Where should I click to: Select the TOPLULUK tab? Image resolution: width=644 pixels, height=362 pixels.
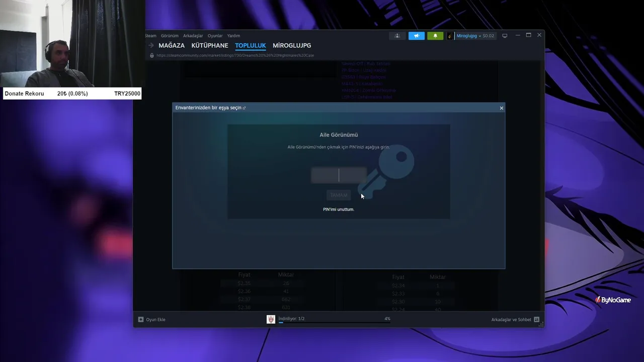[250, 45]
